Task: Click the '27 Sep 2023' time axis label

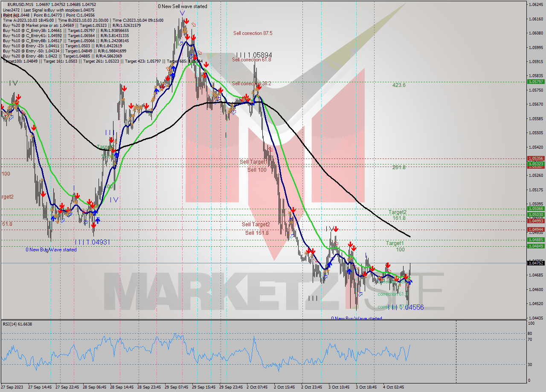Action: pos(12,387)
